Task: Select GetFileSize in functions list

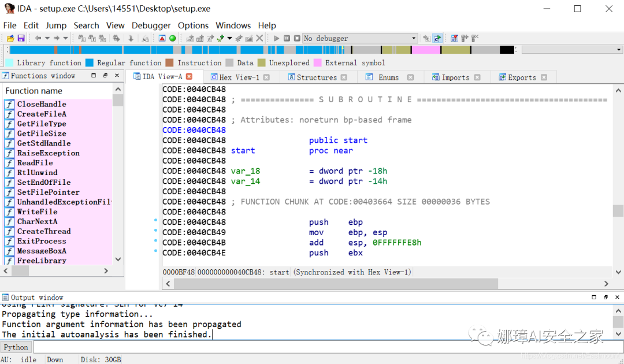Action: point(58,133)
